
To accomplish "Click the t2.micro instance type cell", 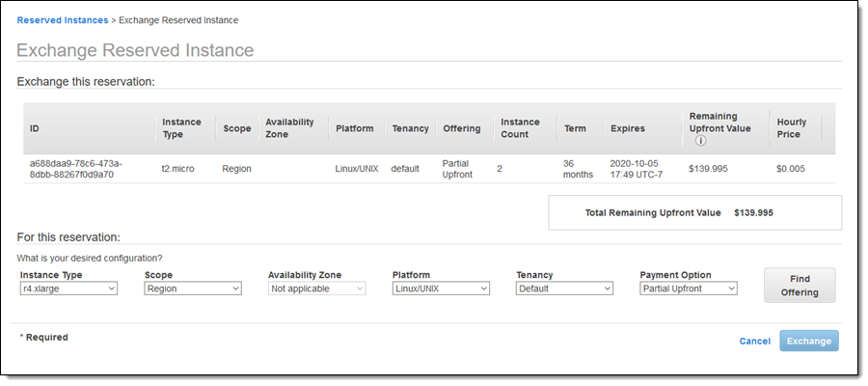I will (177, 169).
